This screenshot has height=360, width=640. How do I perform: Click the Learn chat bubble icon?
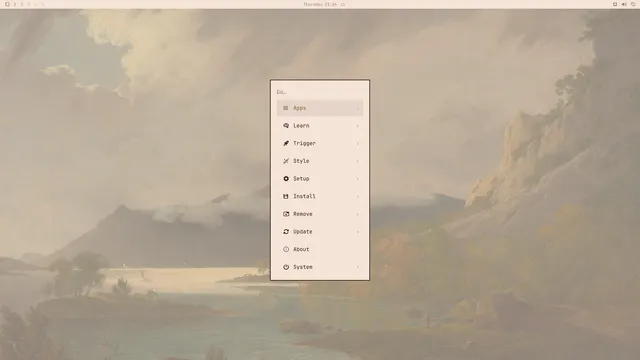click(286, 126)
